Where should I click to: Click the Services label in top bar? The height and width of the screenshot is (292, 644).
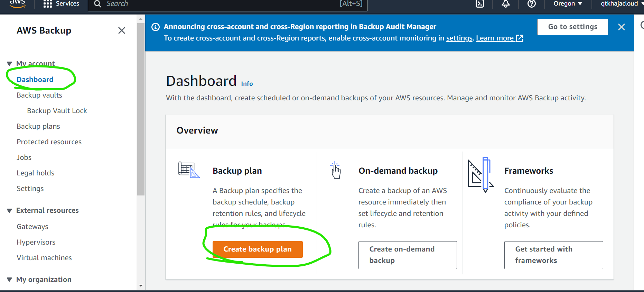67,3
